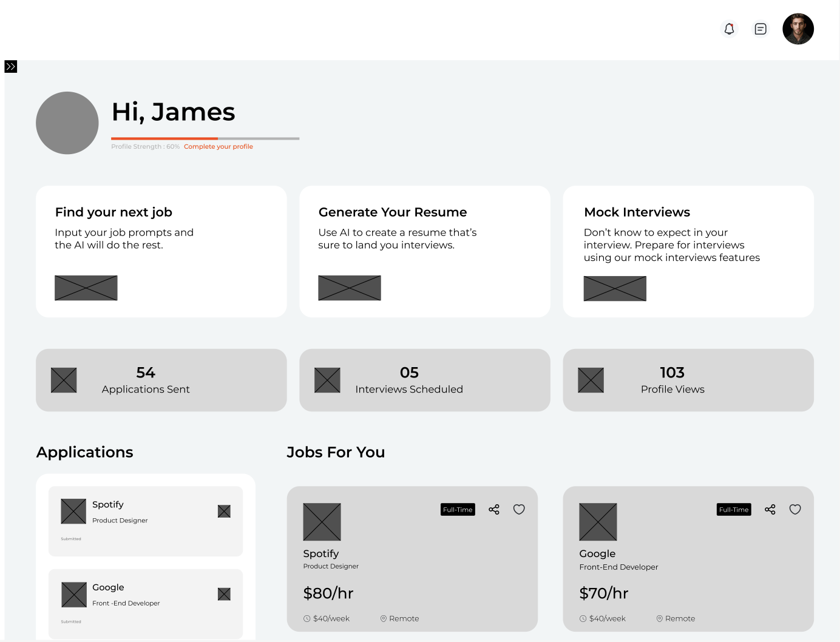This screenshot has height=642, width=840.
Task: Click the Google logo in Applications list
Action: [x=74, y=595]
